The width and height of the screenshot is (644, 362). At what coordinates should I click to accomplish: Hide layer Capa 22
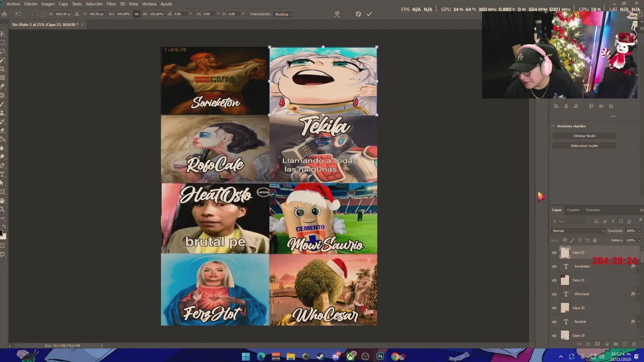click(554, 252)
